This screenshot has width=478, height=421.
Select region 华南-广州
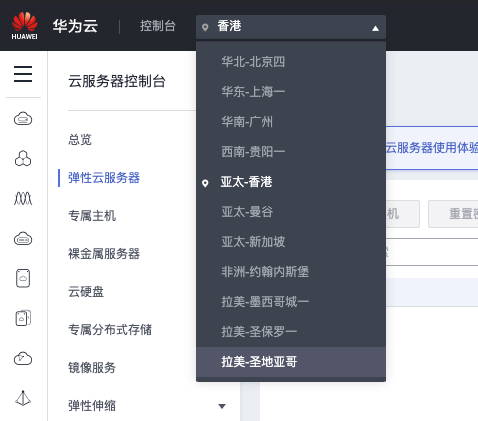pyautogui.click(x=291, y=122)
